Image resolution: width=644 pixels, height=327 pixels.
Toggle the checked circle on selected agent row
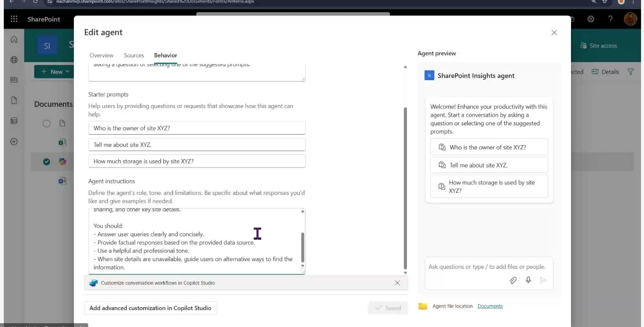pos(46,162)
